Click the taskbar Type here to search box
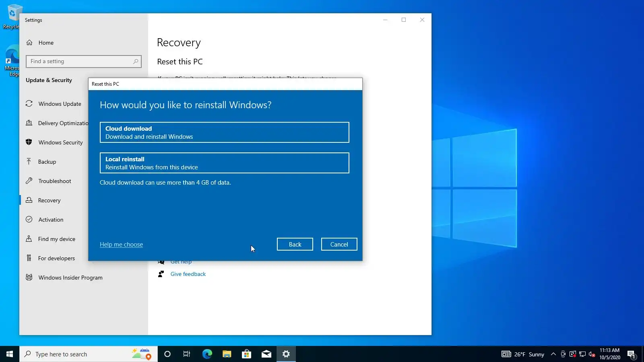 pyautogui.click(x=89, y=354)
